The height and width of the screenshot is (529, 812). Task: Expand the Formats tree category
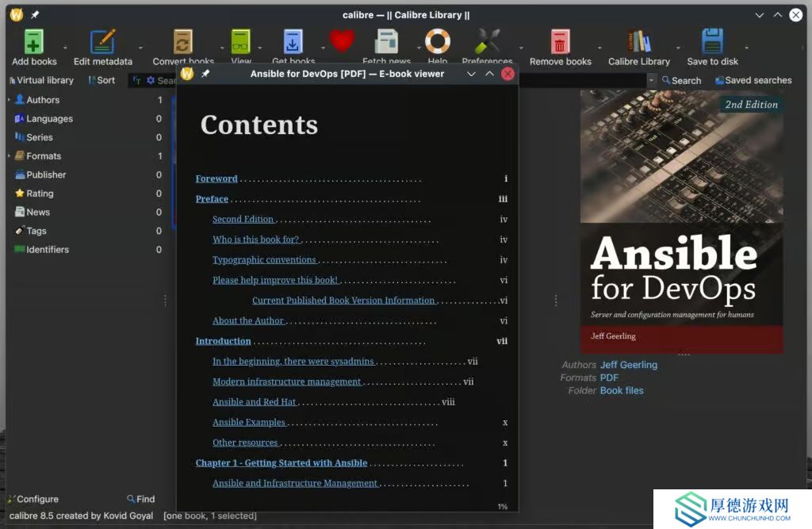pyautogui.click(x=9, y=155)
